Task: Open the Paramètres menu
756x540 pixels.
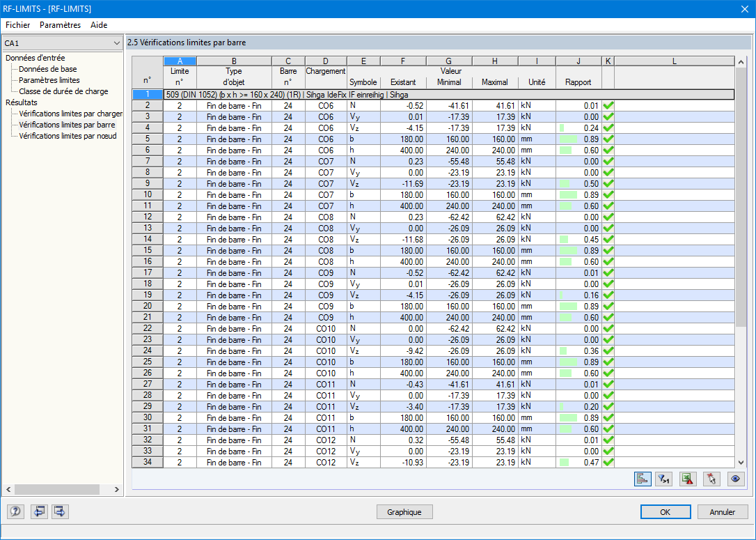Action: [x=61, y=25]
